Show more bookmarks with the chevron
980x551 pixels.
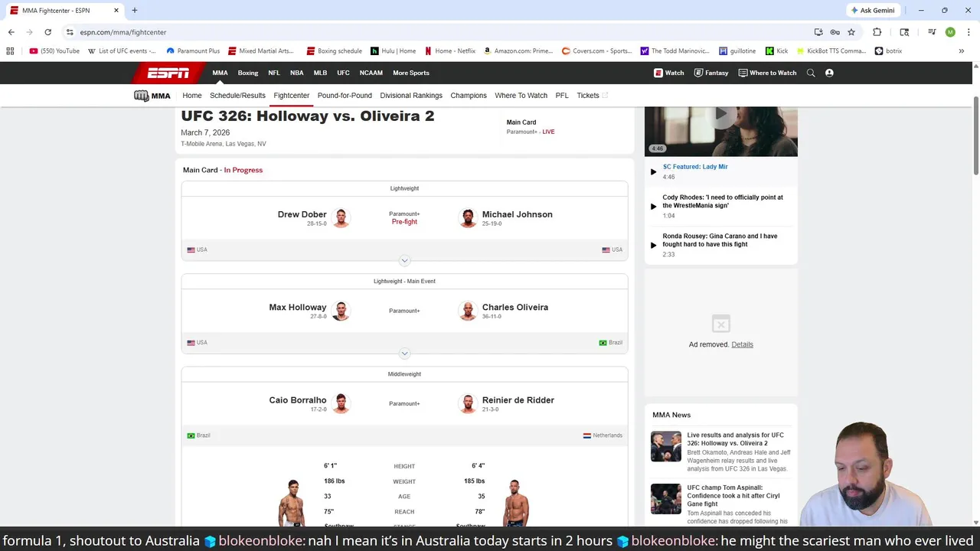[x=961, y=51]
